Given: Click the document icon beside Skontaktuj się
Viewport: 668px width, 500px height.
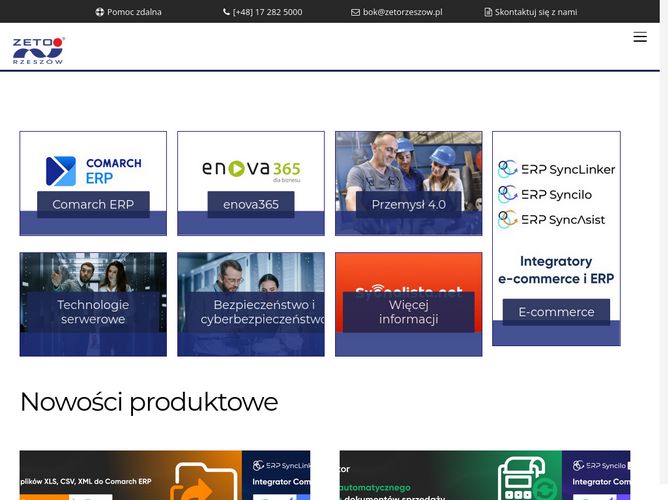Looking at the screenshot, I should click(x=488, y=12).
